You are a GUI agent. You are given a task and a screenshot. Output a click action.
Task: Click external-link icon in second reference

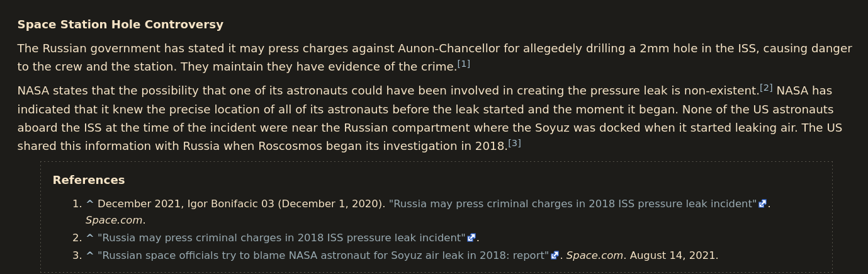471,237
